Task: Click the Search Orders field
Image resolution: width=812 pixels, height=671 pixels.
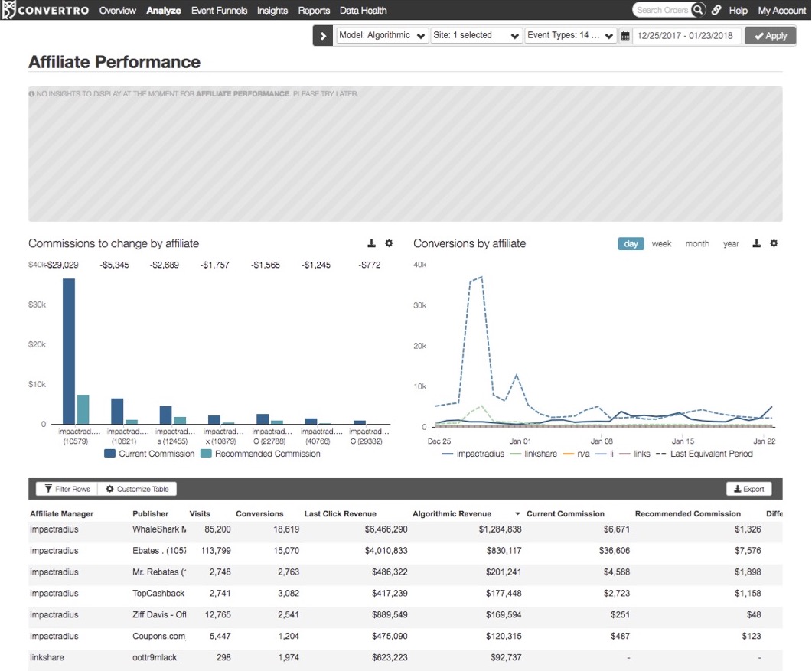Action: tap(662, 10)
